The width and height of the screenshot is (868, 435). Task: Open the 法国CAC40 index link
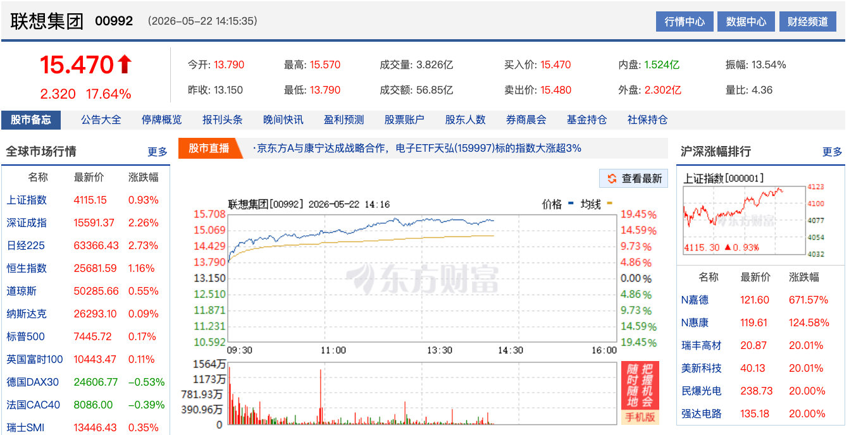[34, 405]
